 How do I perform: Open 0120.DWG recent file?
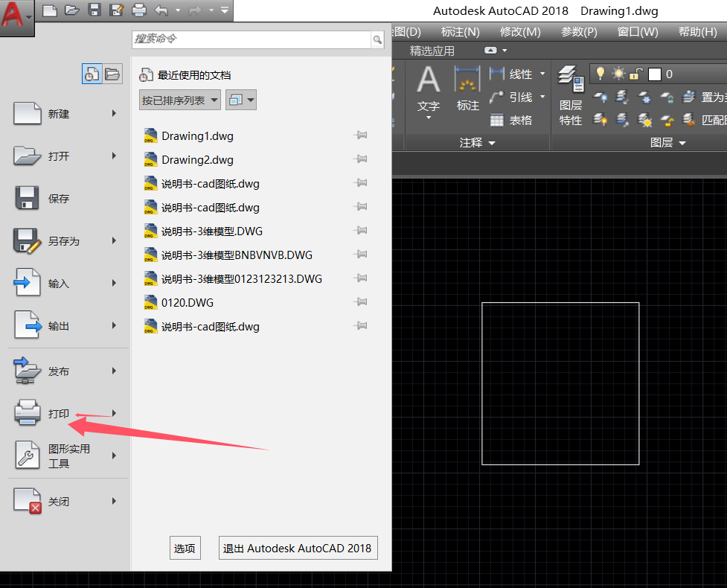188,303
